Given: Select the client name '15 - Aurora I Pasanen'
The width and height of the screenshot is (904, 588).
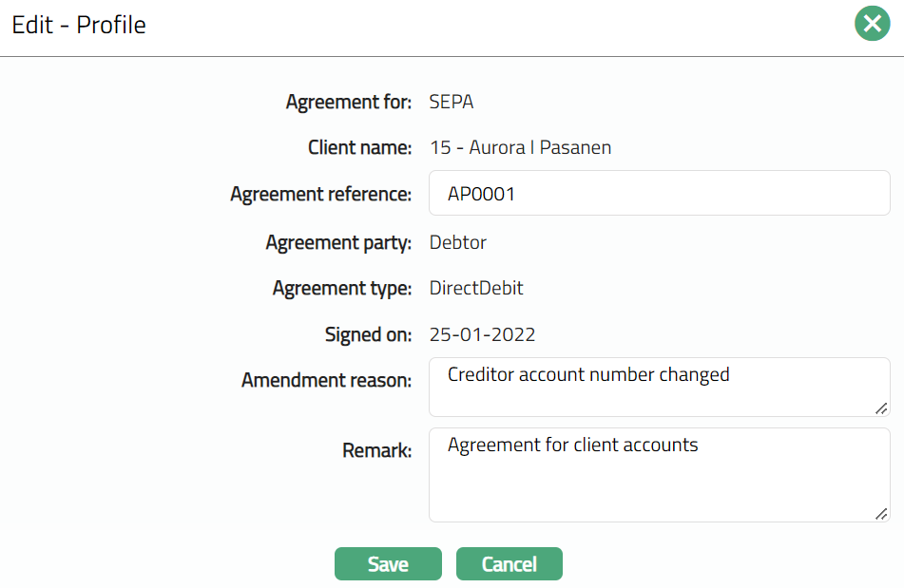Looking at the screenshot, I should 520,148.
